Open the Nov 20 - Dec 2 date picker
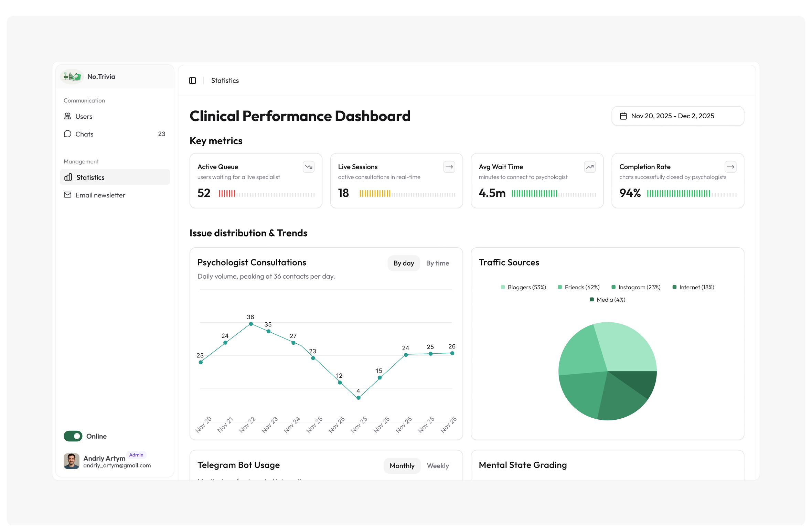Image resolution: width=812 pixels, height=526 pixels. 677,116
